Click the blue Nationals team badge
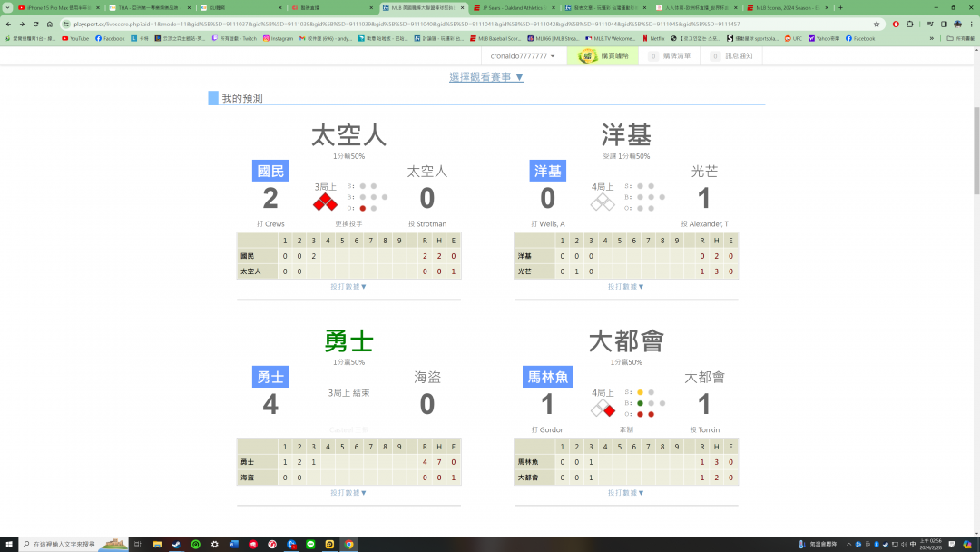980x552 pixels. click(x=270, y=171)
